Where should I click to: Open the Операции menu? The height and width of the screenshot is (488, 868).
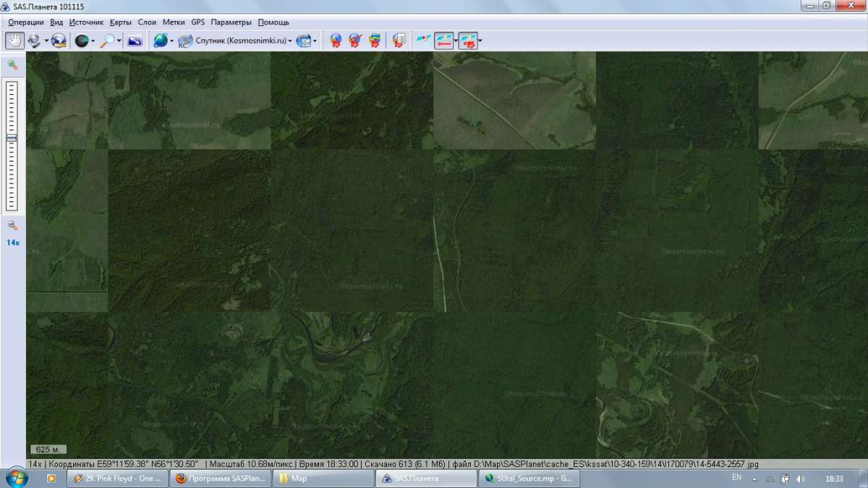pyautogui.click(x=26, y=22)
